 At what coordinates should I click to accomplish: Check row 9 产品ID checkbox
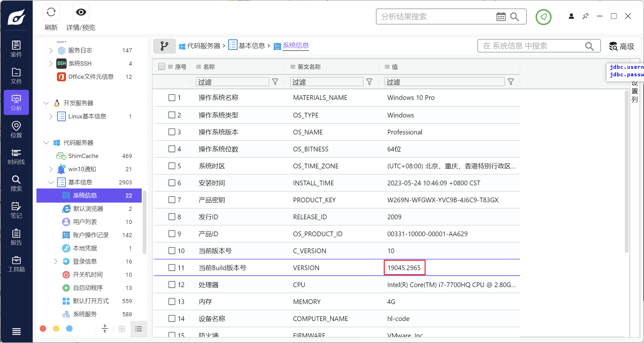tap(172, 234)
